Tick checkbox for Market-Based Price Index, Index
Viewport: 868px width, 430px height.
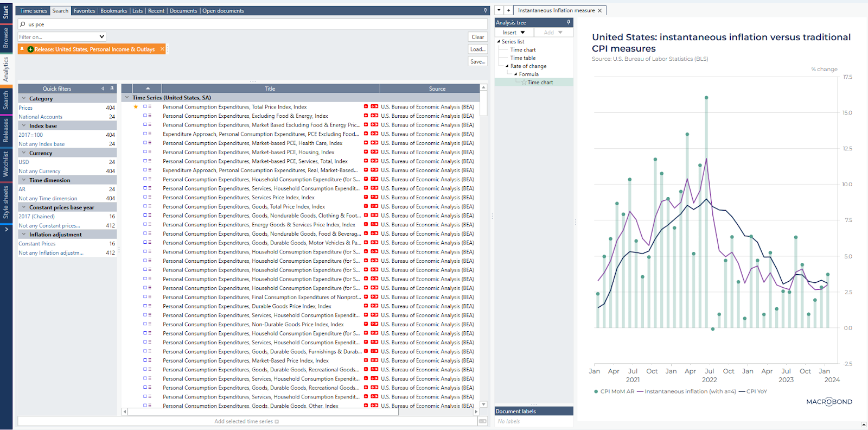(x=145, y=360)
